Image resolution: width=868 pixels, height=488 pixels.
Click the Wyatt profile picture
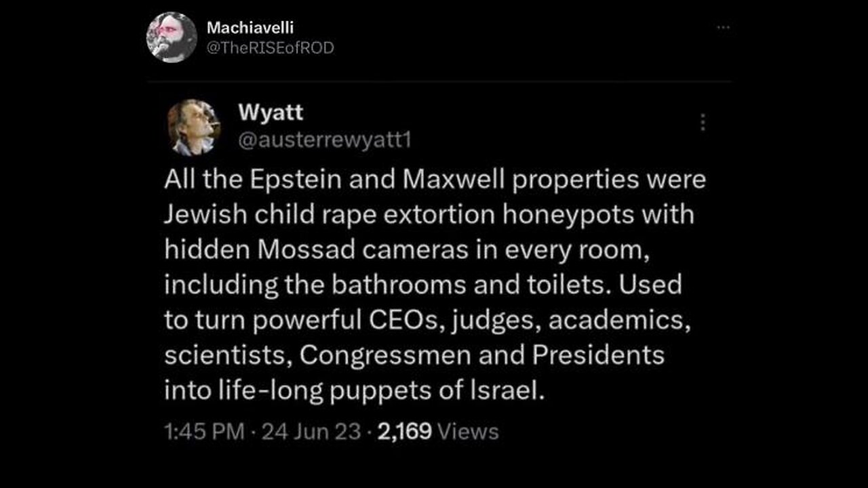click(x=194, y=127)
